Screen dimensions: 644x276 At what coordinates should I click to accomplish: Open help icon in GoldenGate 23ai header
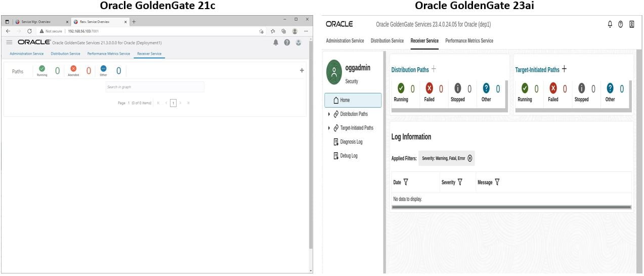point(621,24)
